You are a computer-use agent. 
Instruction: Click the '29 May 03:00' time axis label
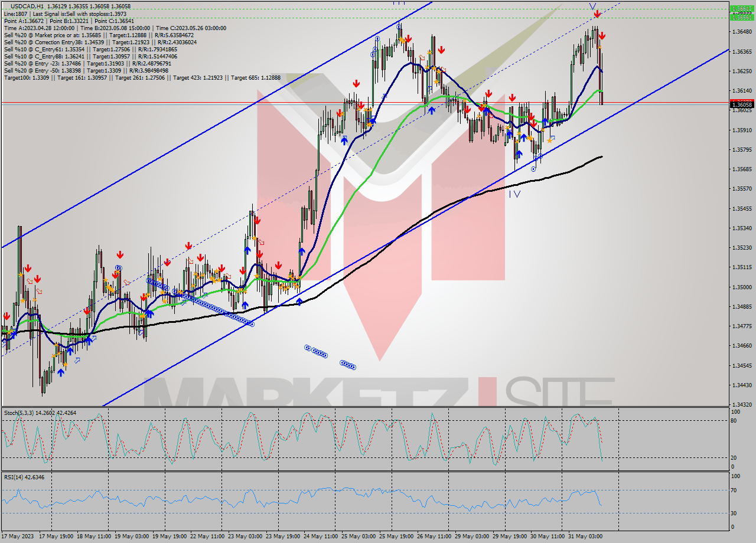tap(472, 537)
